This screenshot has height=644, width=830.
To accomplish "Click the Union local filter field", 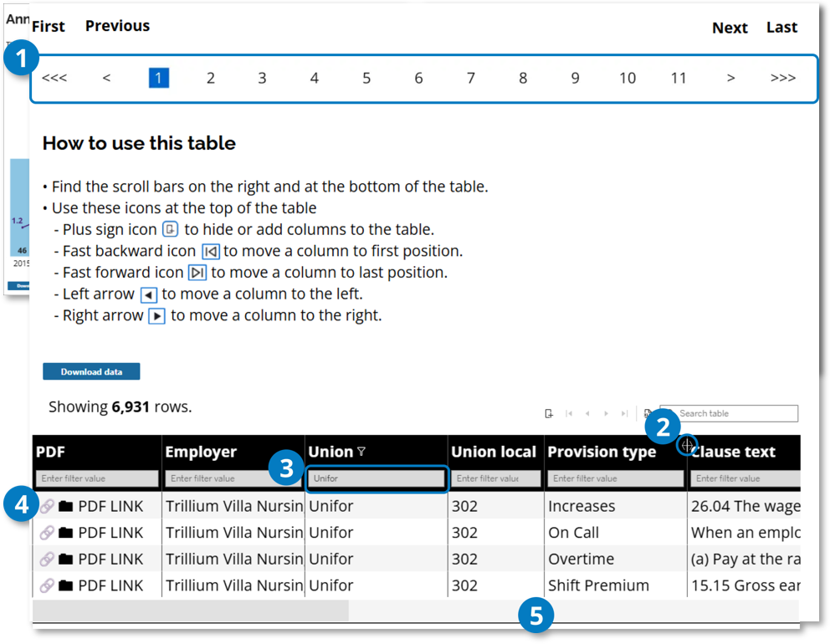I will click(x=495, y=478).
